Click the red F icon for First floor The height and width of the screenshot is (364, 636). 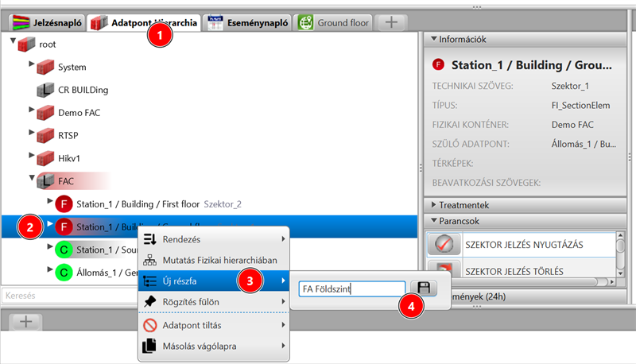pyautogui.click(x=63, y=203)
